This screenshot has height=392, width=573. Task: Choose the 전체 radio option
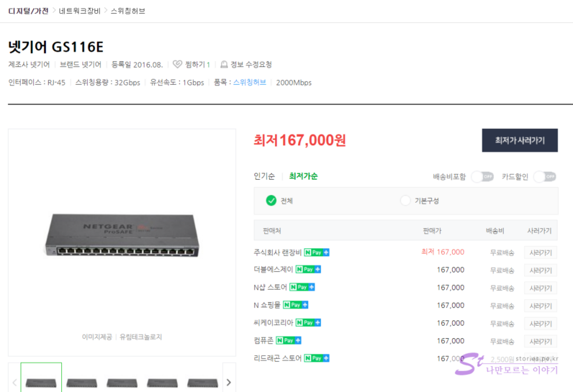tap(271, 201)
